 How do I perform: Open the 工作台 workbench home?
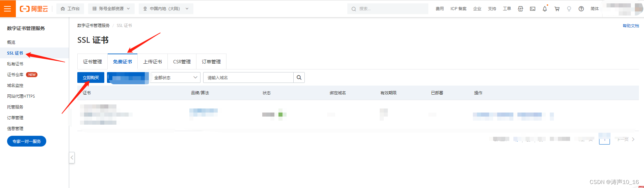point(70,9)
